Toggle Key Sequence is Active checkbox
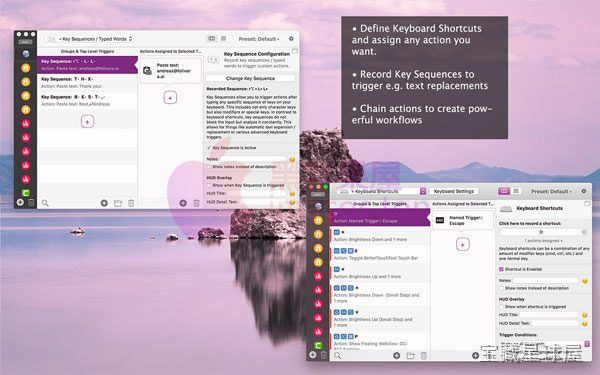Image resolution: width=600 pixels, height=375 pixels. (x=209, y=148)
